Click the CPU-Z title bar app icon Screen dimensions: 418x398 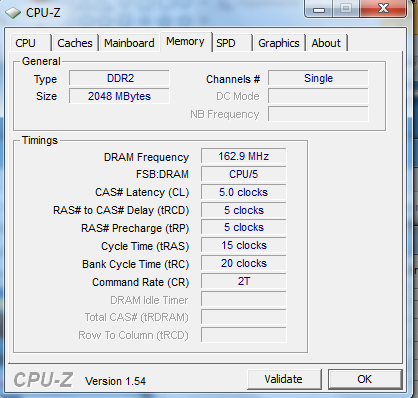pos(13,13)
